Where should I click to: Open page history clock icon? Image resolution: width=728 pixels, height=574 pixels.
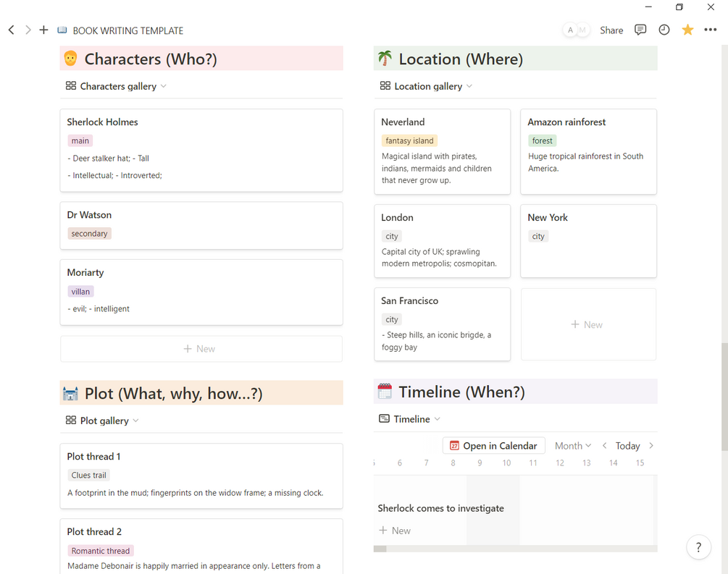coord(664,30)
